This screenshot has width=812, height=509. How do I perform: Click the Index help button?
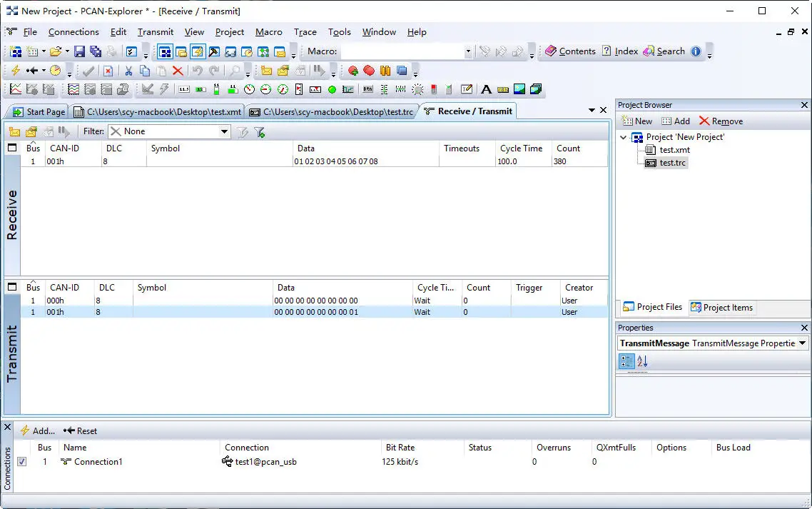coord(620,51)
